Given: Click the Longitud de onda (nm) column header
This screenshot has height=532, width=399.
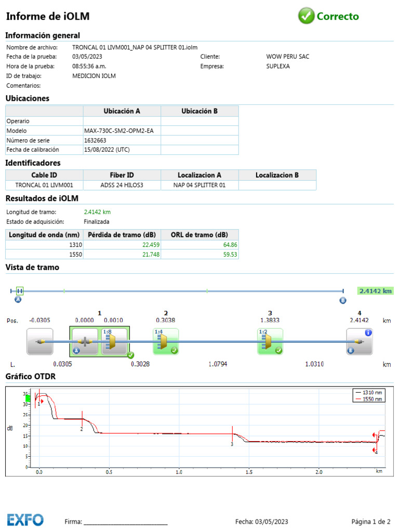Looking at the screenshot, I should click(44, 235).
